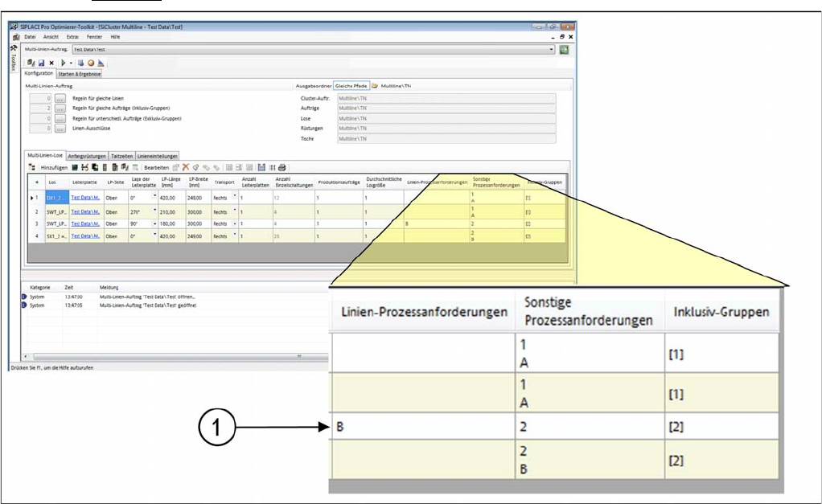Click the Bearbeiten toolbar label
The width and height of the screenshot is (822, 504).
coord(156,168)
